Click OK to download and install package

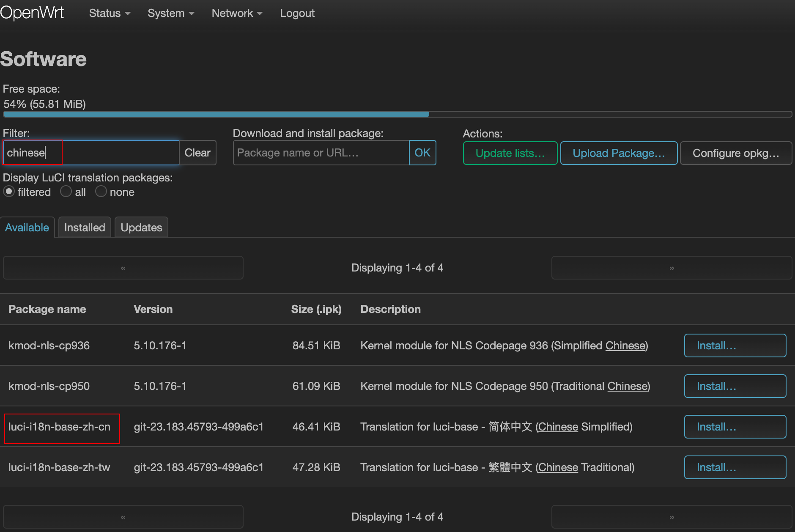[x=422, y=153]
